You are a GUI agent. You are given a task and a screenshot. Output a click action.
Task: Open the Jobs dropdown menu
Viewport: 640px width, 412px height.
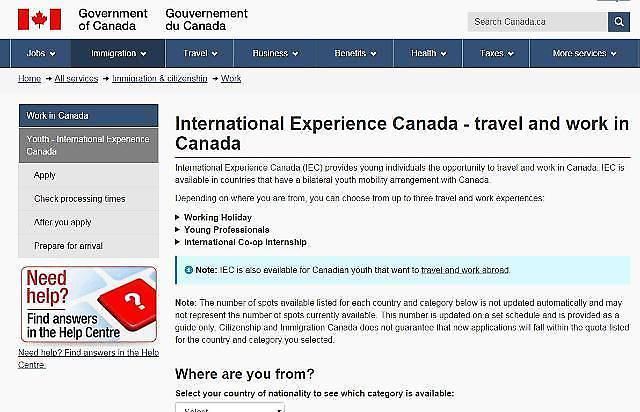[41, 53]
